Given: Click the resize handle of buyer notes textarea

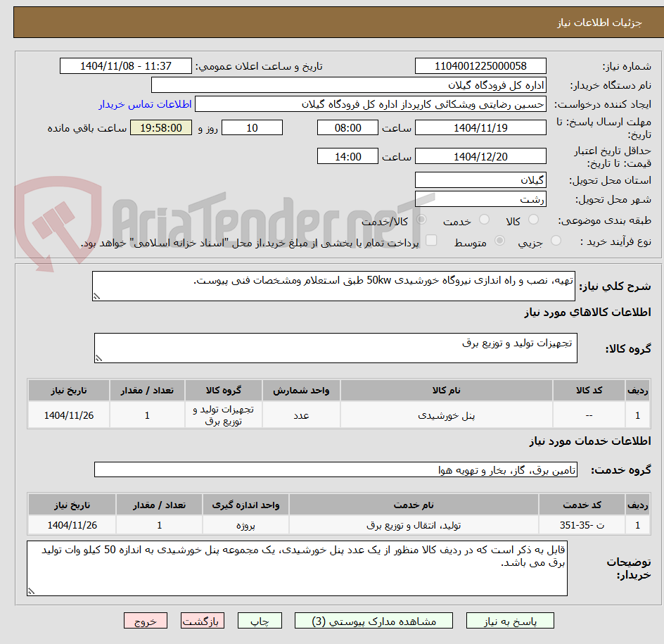Looking at the screenshot, I should (31, 591).
